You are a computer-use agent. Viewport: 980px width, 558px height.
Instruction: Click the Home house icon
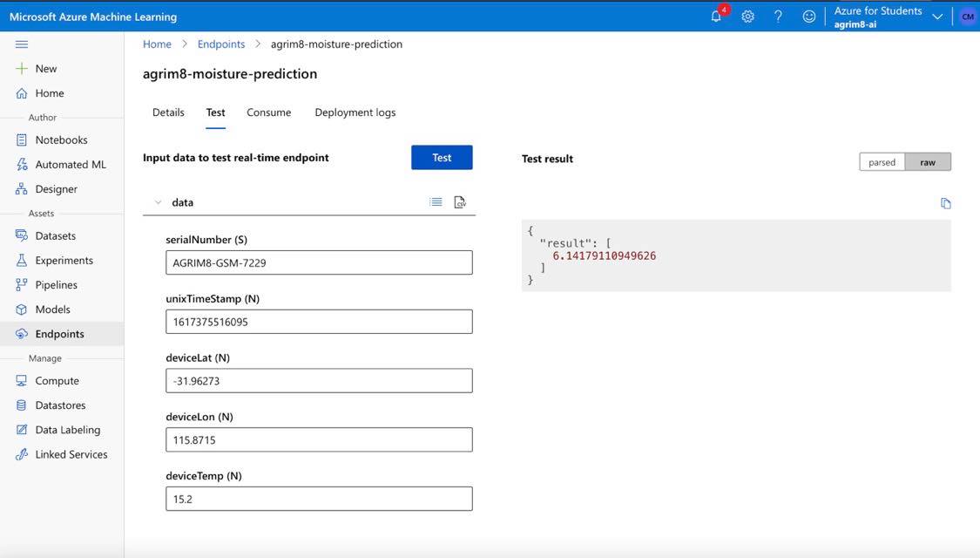(22, 93)
